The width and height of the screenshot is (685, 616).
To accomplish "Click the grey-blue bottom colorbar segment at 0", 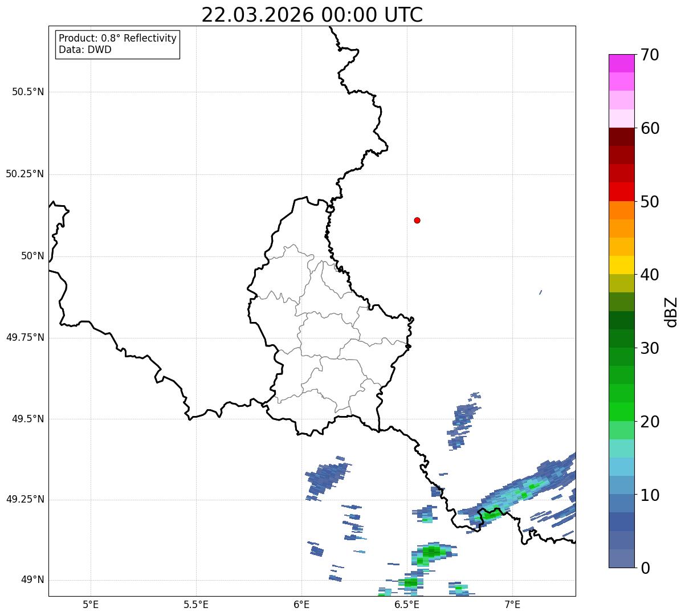I will pos(622,558).
